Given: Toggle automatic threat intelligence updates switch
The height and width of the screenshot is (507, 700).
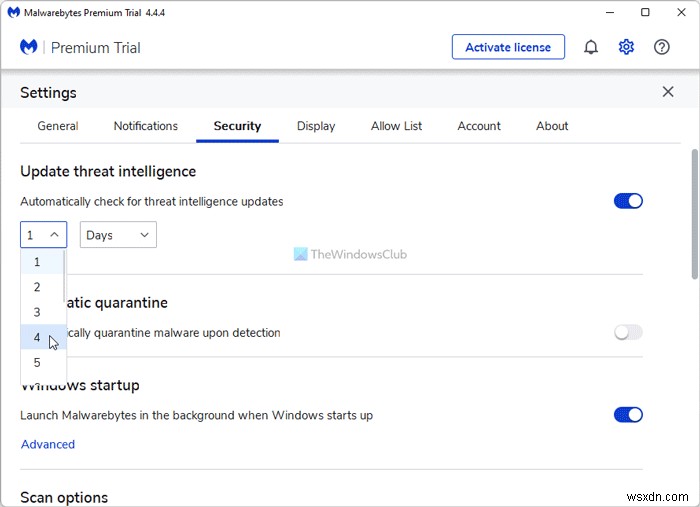Looking at the screenshot, I should pyautogui.click(x=628, y=201).
